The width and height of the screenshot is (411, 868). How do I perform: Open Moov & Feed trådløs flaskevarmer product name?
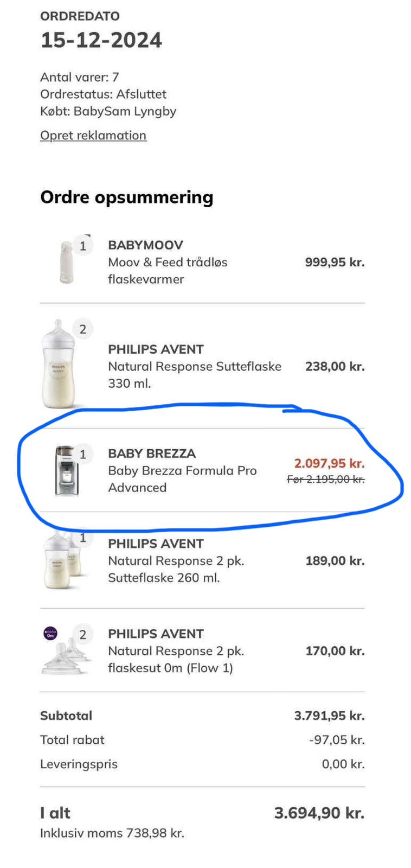tap(168, 270)
